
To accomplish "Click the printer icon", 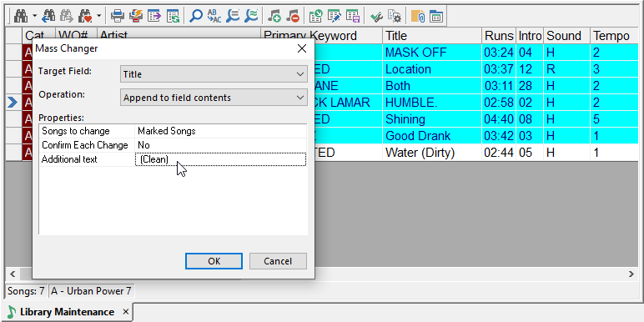I will 118,17.
